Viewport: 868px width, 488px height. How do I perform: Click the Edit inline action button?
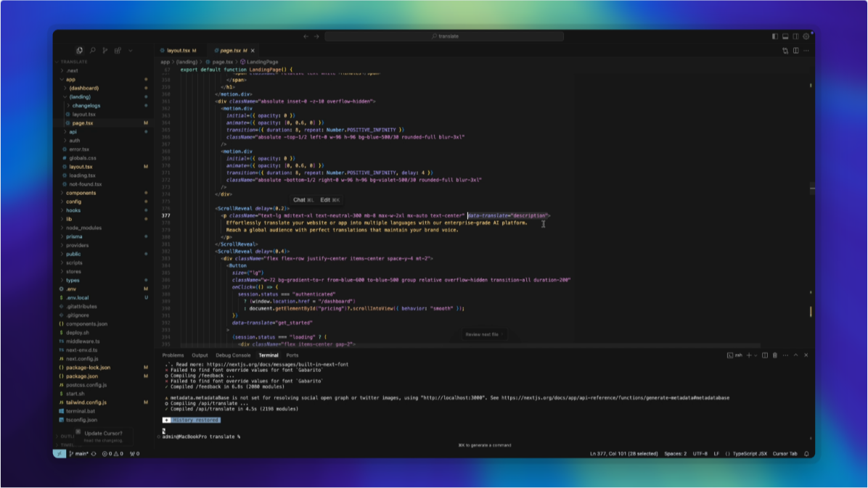point(330,199)
